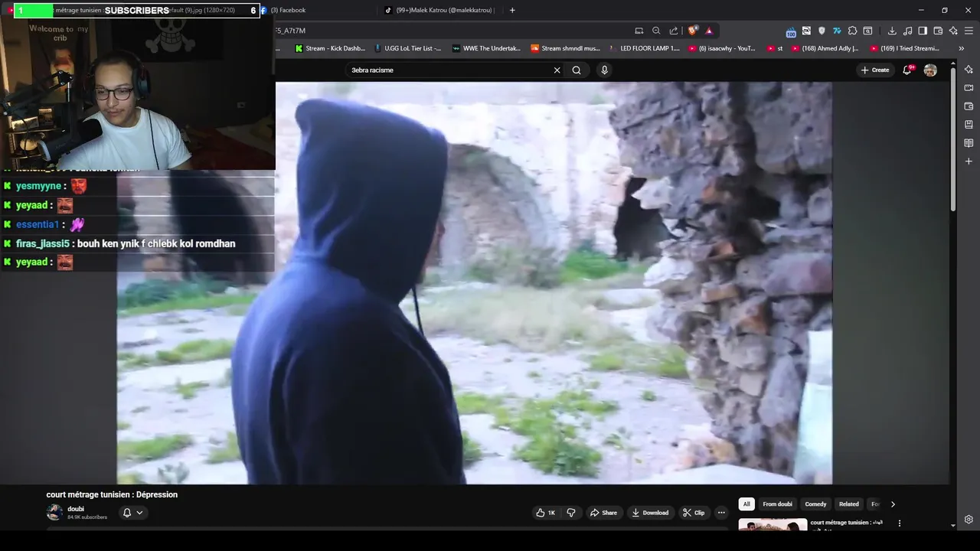Open the U.GG LoL Tier List bookmark
Viewport: 980px width, 551px height.
tap(408, 48)
